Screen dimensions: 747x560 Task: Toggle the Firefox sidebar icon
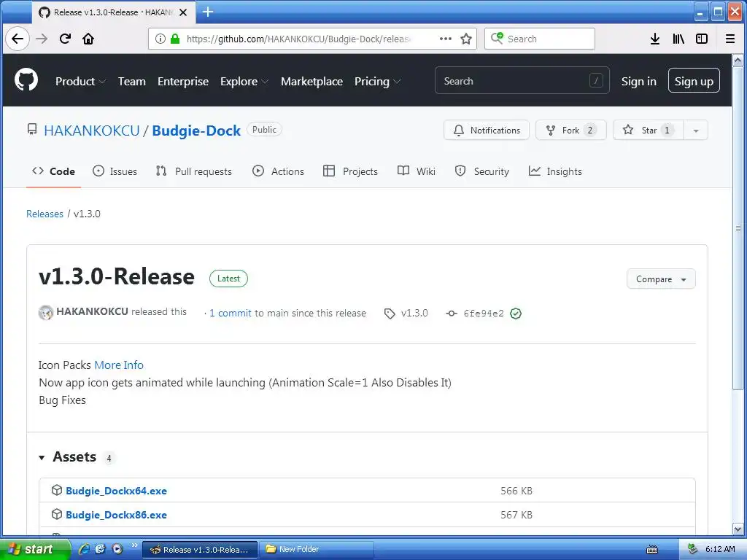(x=702, y=39)
